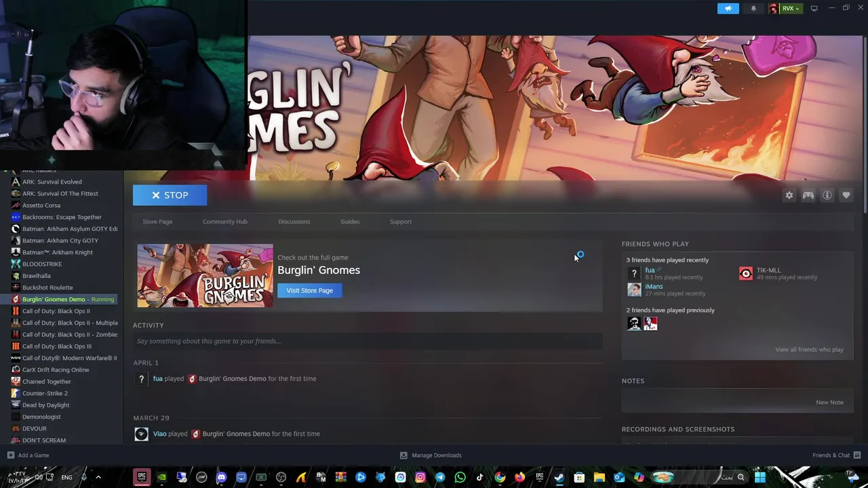Open Manage Downloads

tap(431, 455)
